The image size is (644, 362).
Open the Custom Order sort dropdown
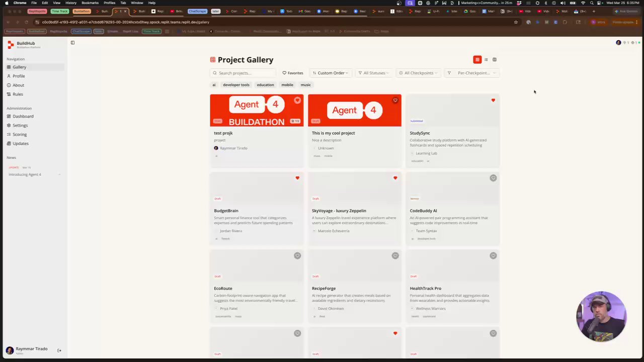tap(330, 73)
